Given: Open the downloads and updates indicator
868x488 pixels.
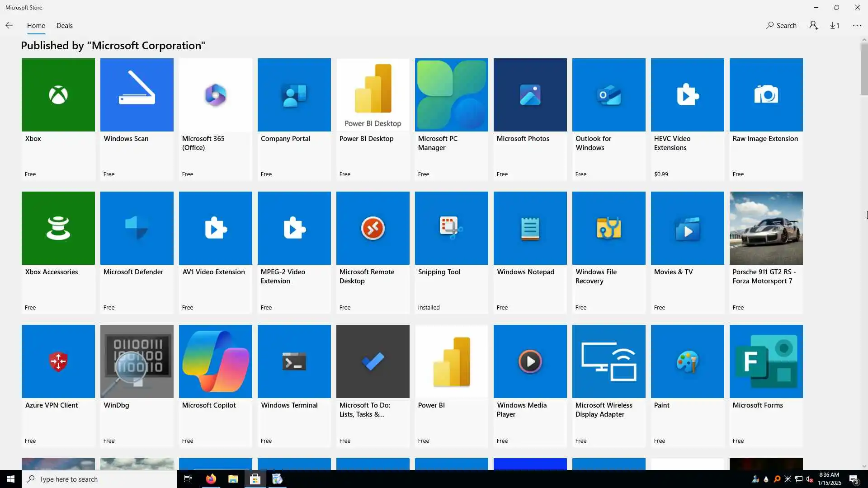Looking at the screenshot, I should 835,26.
